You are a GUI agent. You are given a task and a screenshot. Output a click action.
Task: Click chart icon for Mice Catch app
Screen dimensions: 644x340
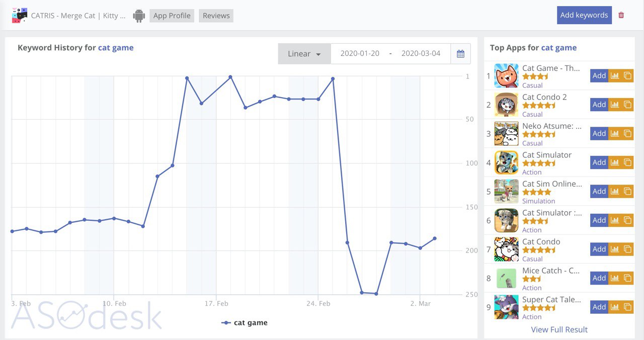coord(614,278)
